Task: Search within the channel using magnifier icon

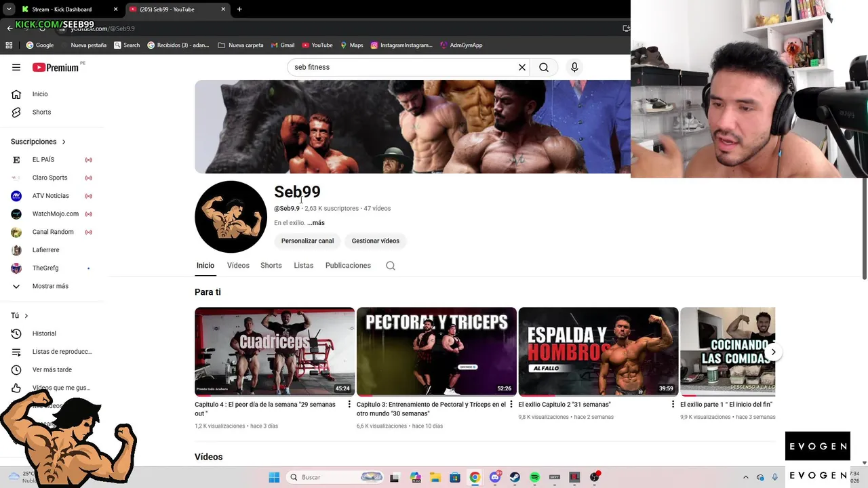Action: [391, 266]
